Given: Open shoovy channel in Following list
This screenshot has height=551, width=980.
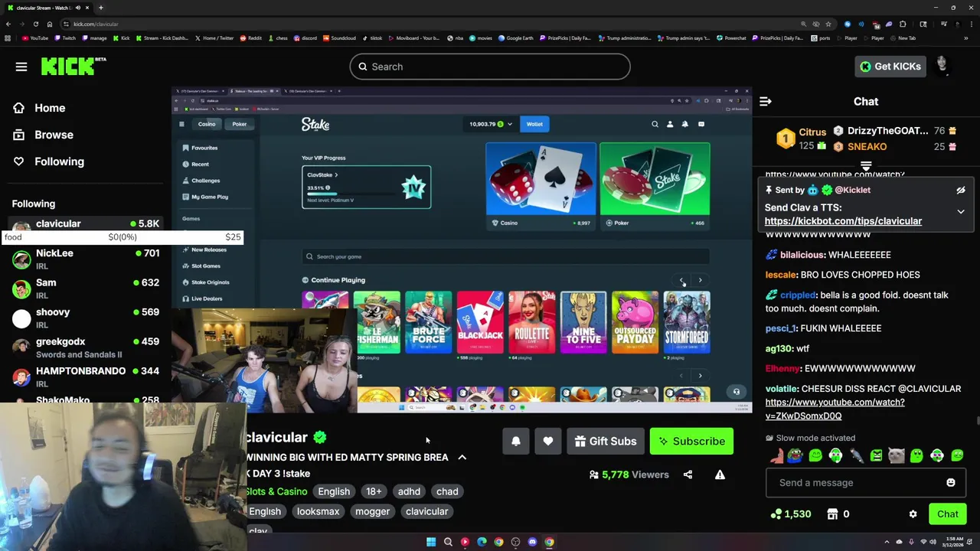Looking at the screenshot, I should click(x=86, y=318).
